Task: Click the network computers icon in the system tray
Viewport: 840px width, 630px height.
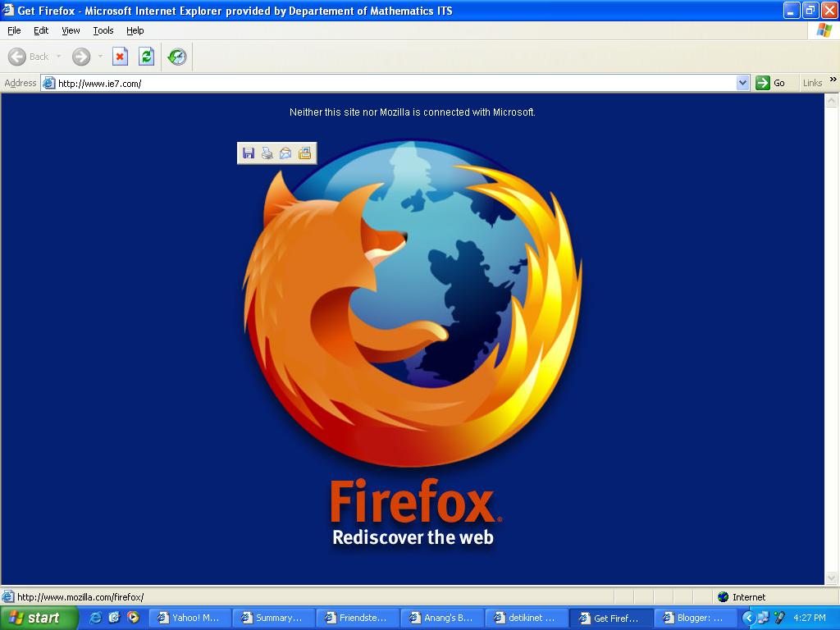Action: (x=764, y=618)
